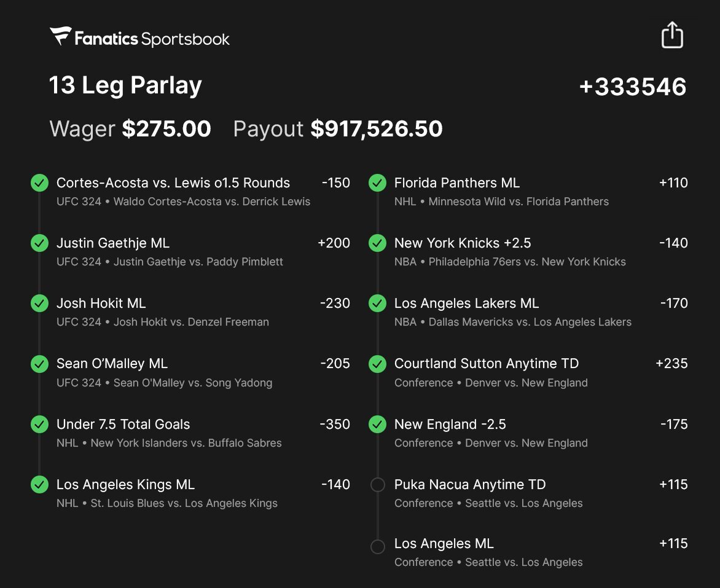The width and height of the screenshot is (720, 588).
Task: Click green check beside New England -2.5
Action: coord(377,425)
